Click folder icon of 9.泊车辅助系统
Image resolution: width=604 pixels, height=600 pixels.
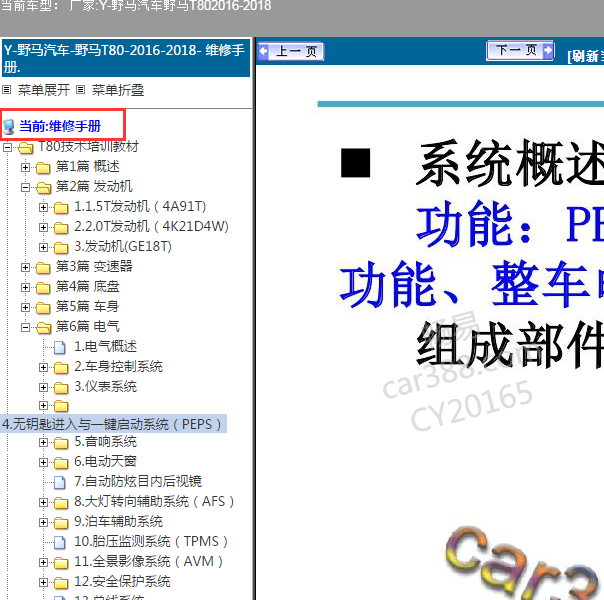(61, 523)
